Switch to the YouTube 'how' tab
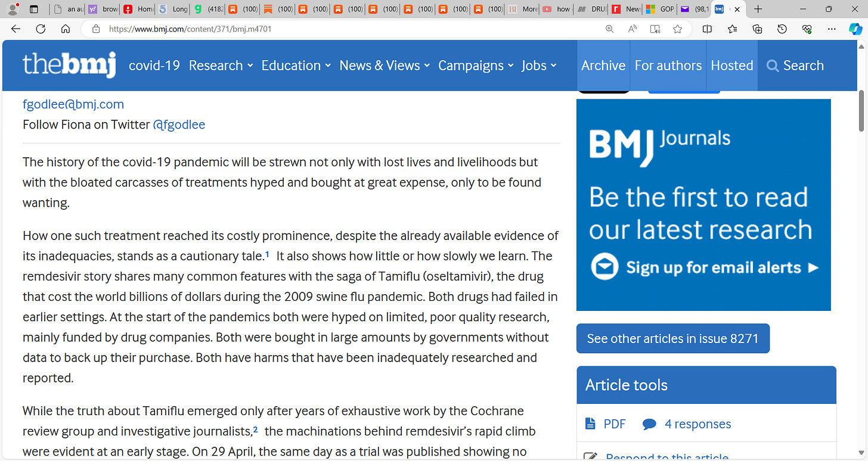This screenshot has height=461, width=868. (555, 9)
